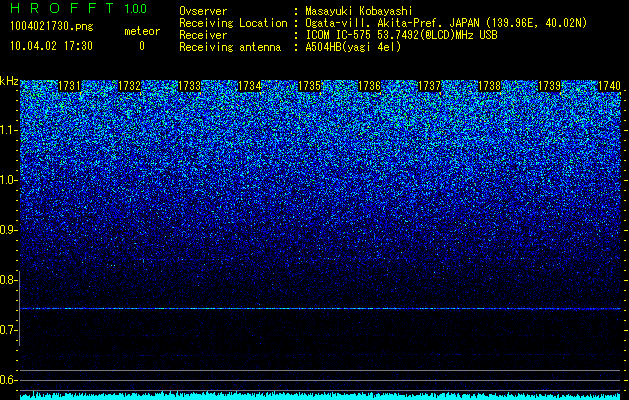The width and height of the screenshot is (629, 400).
Task: Click the 1734 time marker
Action: pos(250,86)
